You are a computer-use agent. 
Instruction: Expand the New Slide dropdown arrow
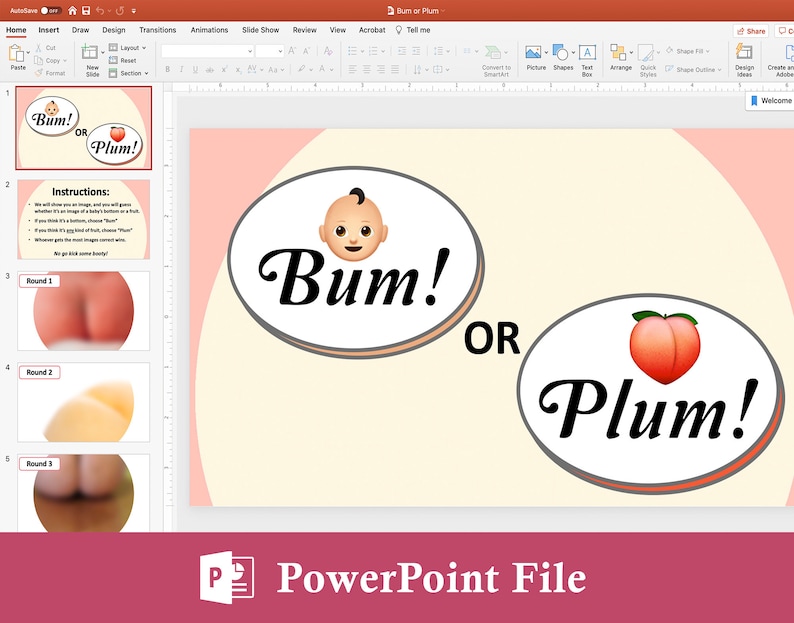point(103,52)
